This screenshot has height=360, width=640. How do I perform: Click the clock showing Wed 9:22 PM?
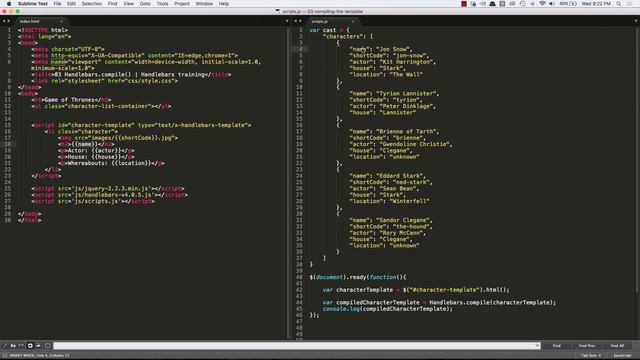pyautogui.click(x=596, y=4)
